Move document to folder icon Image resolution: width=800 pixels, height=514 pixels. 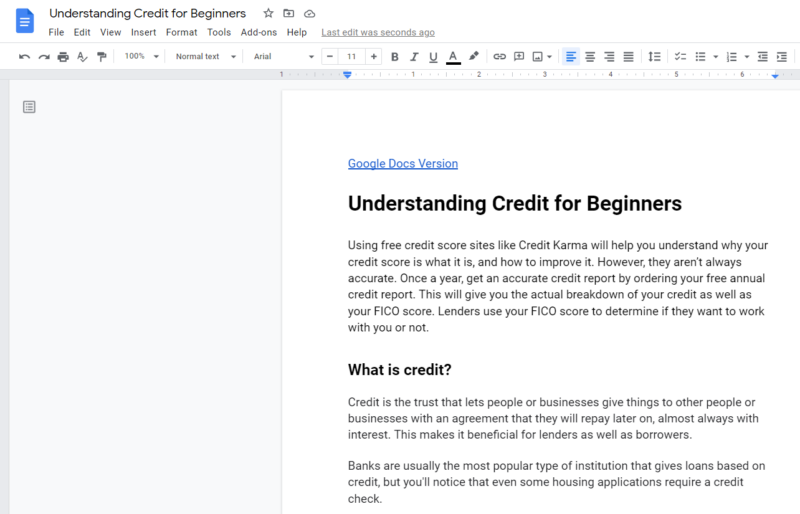click(x=289, y=13)
